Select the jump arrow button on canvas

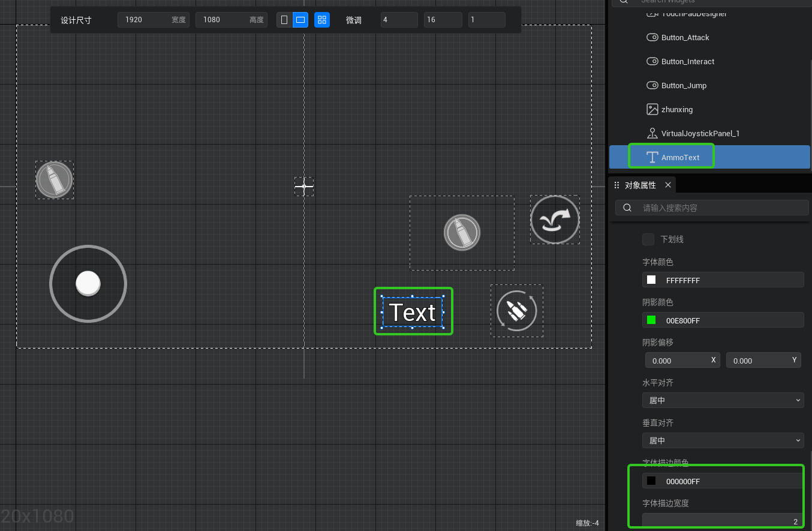pos(555,220)
